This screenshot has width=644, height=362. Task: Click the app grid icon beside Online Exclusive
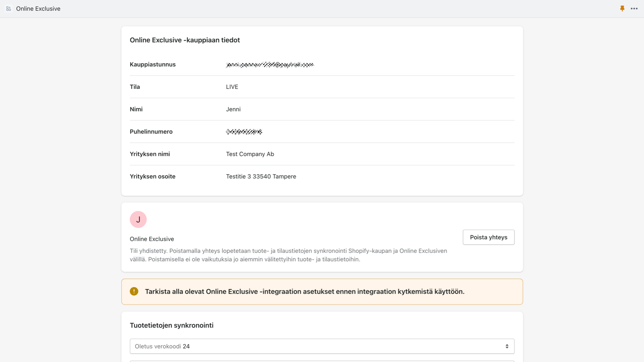click(8, 8)
